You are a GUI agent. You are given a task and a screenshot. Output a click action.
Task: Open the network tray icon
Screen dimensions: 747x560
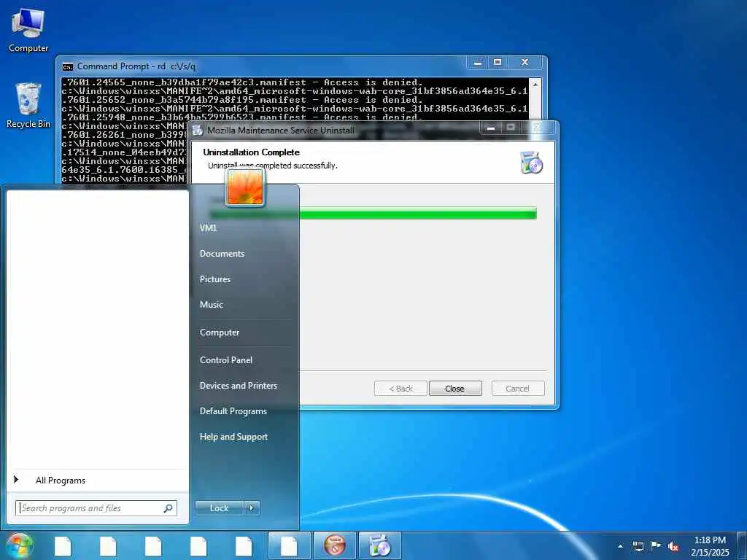pos(638,546)
